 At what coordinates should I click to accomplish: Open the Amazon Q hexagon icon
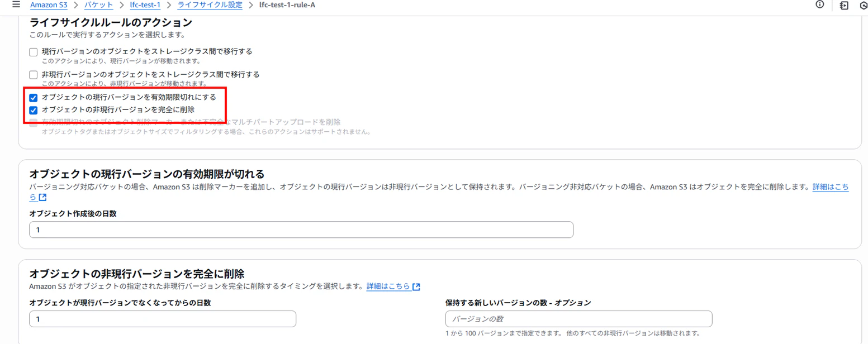(x=864, y=5)
